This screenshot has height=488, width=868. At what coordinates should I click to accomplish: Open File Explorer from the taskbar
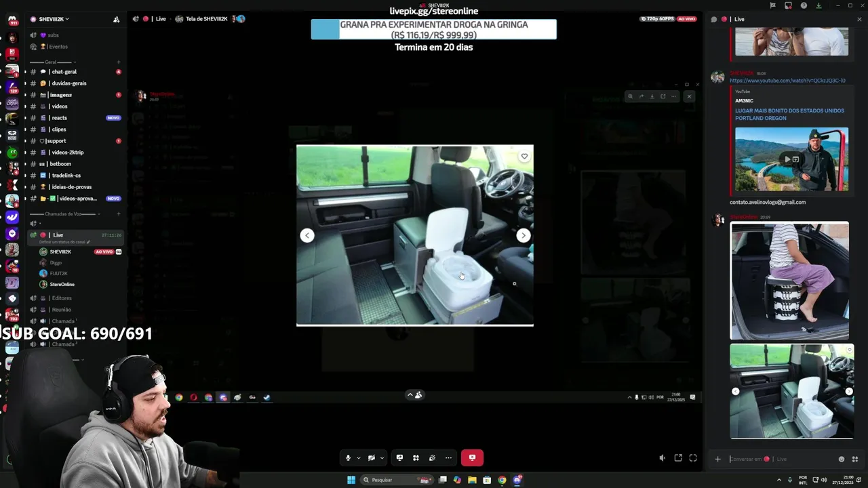coord(472,480)
